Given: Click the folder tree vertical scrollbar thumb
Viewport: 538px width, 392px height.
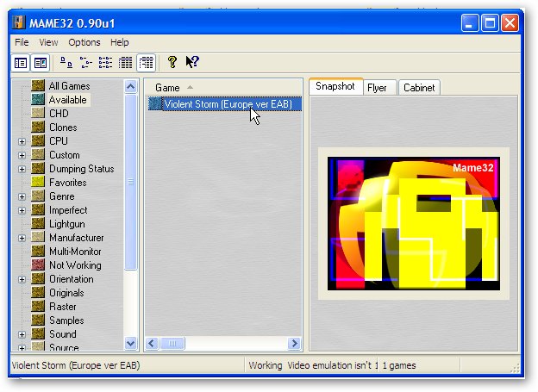Looking at the screenshot, I should pos(131,182).
